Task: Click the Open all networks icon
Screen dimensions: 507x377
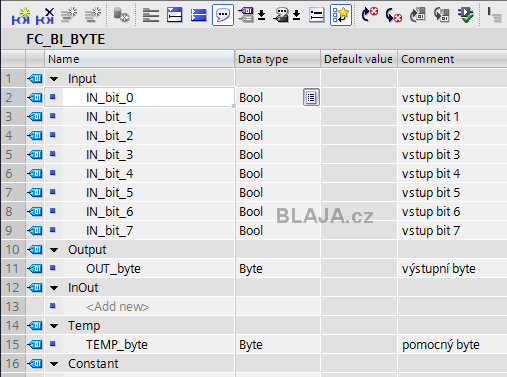Action: [174, 15]
